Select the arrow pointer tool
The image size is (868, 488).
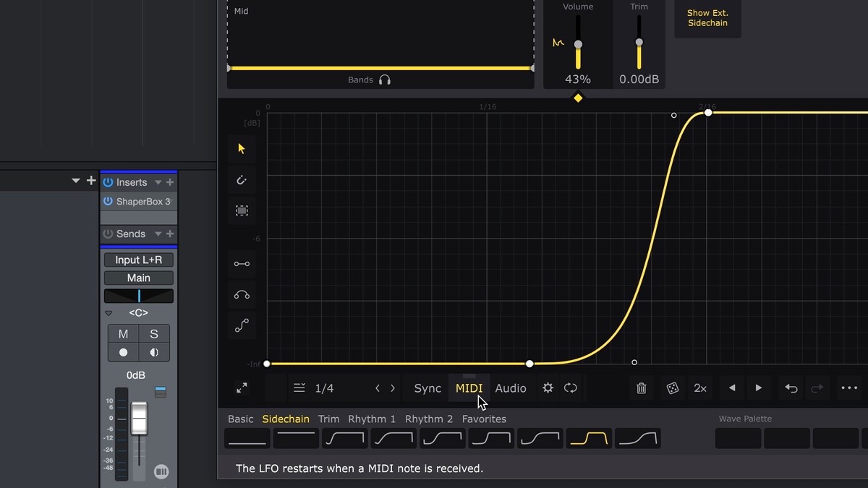[x=242, y=149]
